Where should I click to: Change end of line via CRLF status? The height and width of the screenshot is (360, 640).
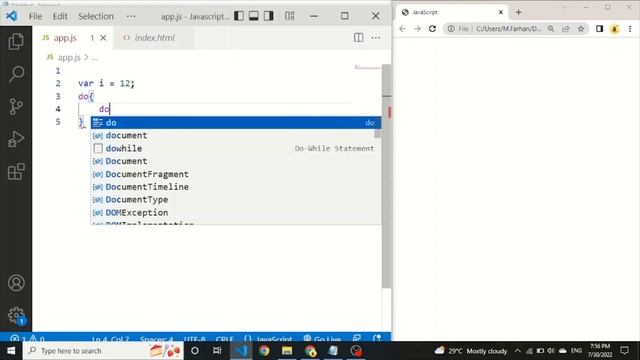coord(224,338)
